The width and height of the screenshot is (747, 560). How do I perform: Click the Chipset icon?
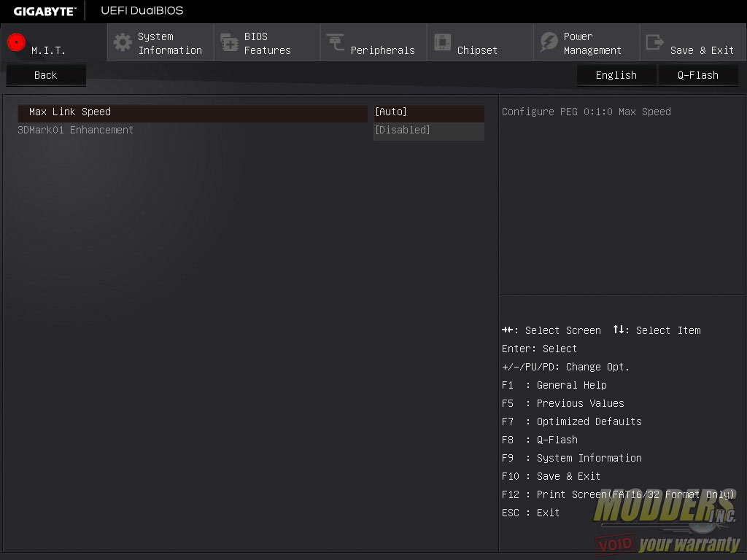coord(442,42)
